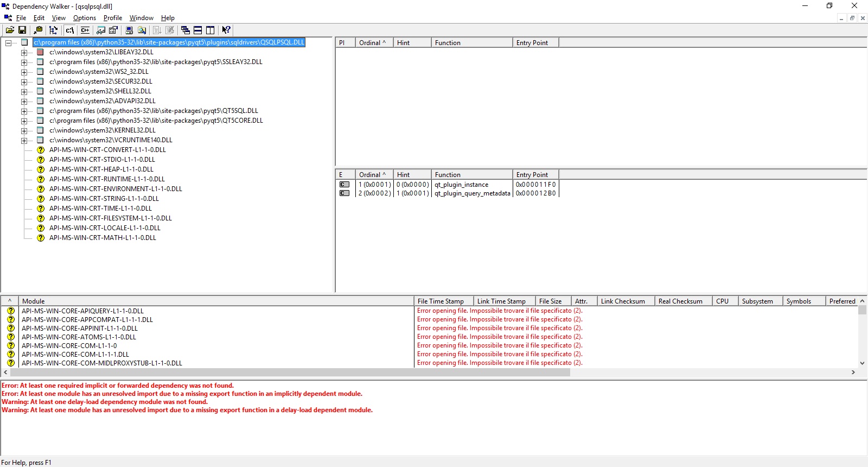Open System Information toolbar icon
Screen dimensions: 868x467
(129, 30)
